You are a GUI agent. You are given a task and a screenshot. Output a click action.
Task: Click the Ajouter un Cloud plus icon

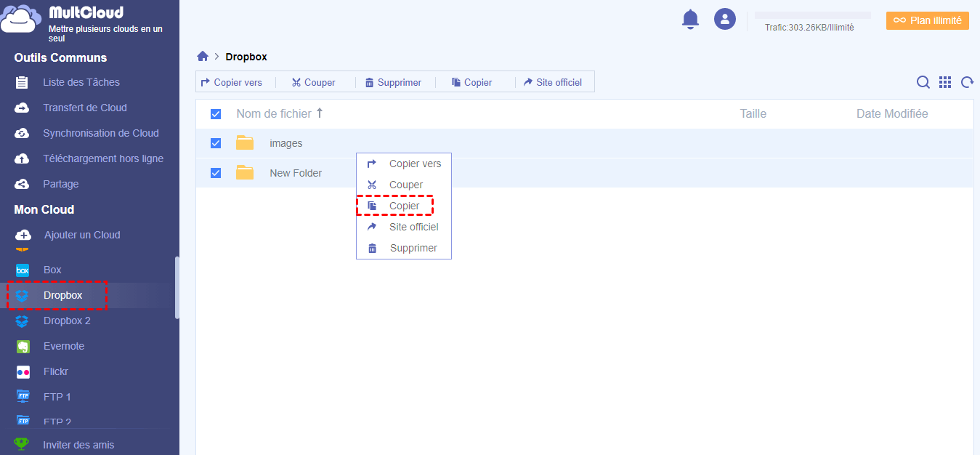coord(23,235)
